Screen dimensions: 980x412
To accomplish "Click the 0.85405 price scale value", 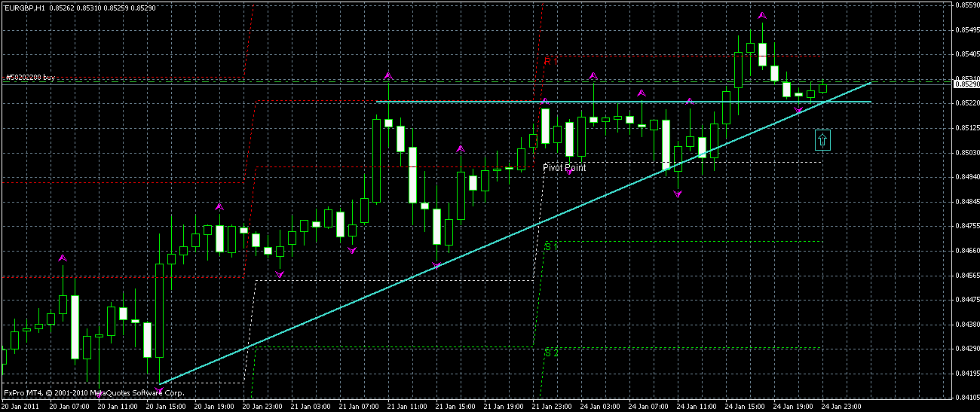I will point(966,54).
